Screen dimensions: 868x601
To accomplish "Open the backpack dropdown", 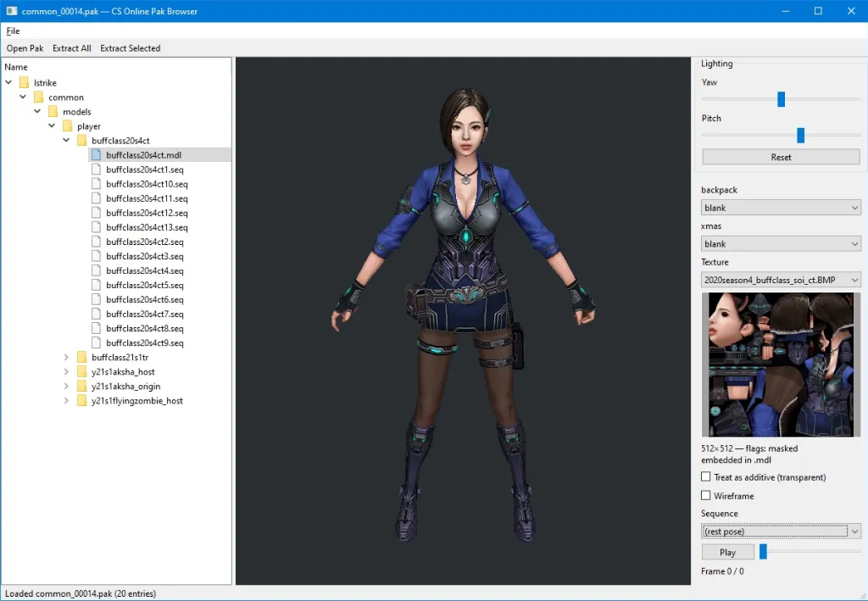I will (781, 208).
